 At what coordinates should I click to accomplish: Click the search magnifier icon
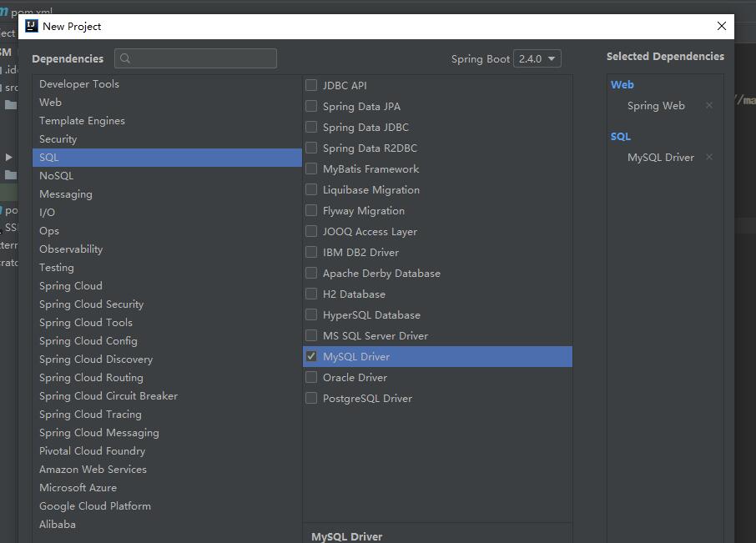[126, 58]
